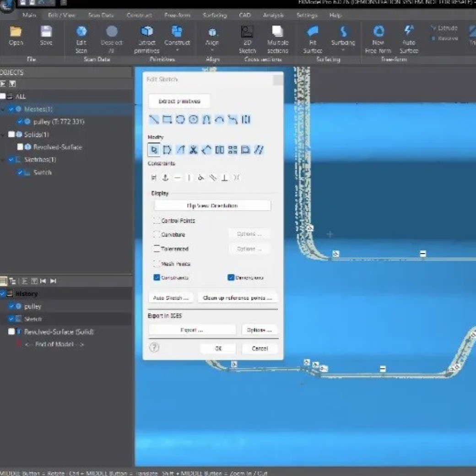
Task: Click the Fix anchor constraint icon
Action: 166,178
